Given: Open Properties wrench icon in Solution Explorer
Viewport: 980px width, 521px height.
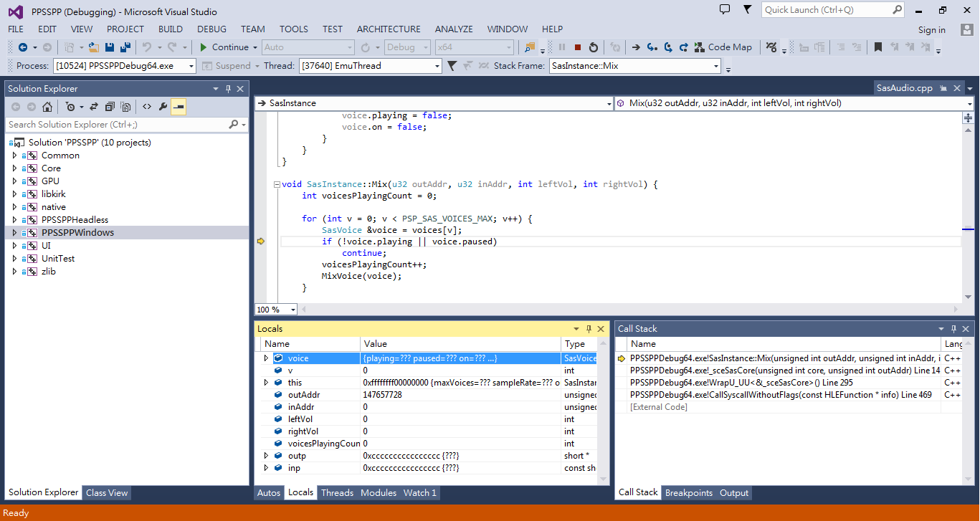Looking at the screenshot, I should (x=163, y=107).
